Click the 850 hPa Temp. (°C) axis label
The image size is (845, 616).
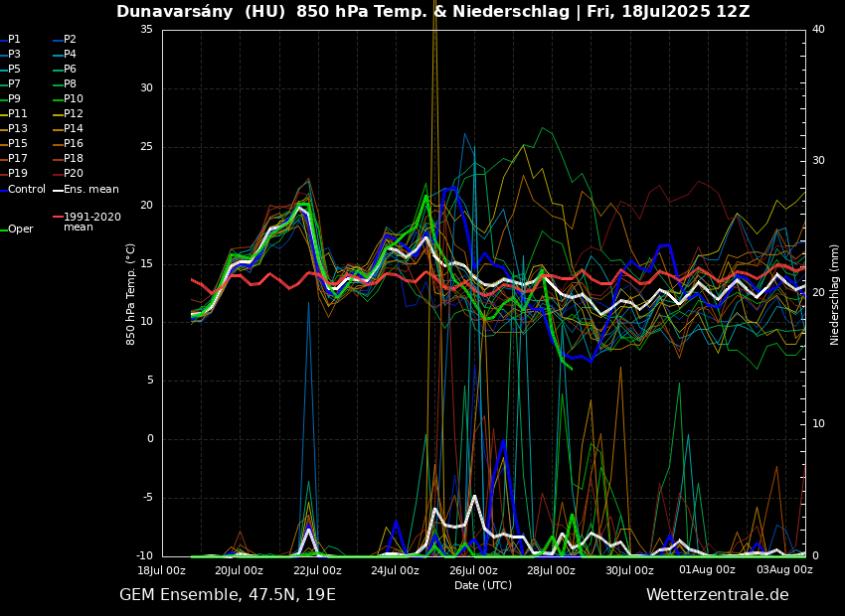(x=131, y=294)
